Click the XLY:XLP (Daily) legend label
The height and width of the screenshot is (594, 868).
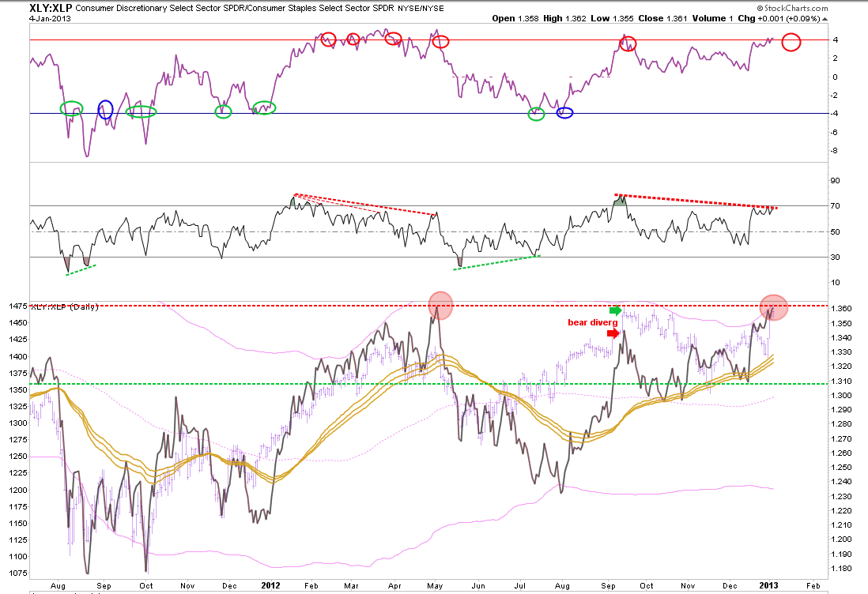pyautogui.click(x=64, y=307)
